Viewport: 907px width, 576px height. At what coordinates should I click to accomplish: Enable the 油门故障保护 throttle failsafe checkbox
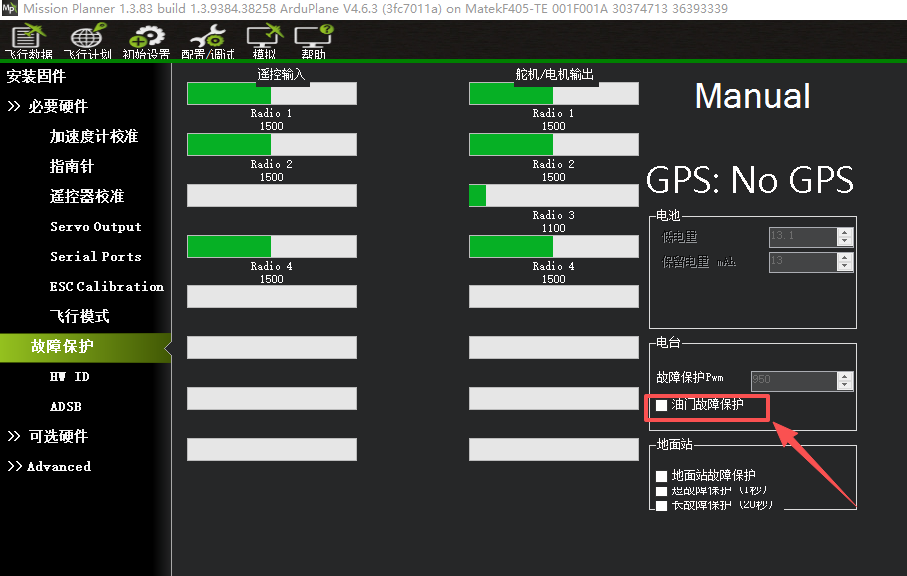(x=662, y=405)
